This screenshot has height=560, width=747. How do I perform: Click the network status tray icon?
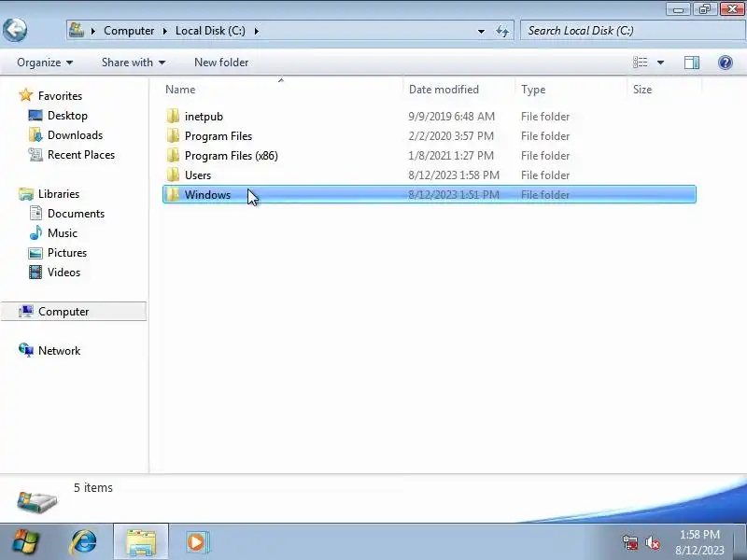[x=630, y=542]
